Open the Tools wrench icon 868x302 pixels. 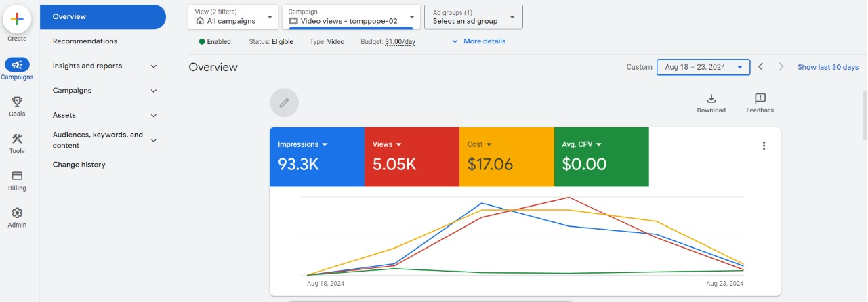(17, 139)
